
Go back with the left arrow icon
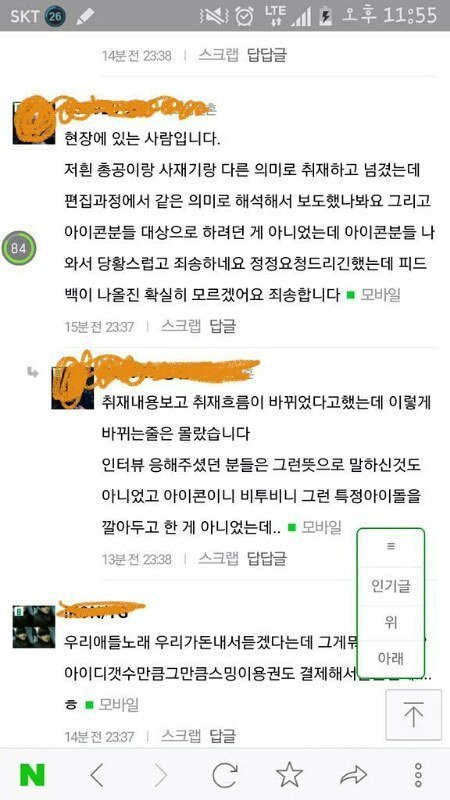point(96,775)
